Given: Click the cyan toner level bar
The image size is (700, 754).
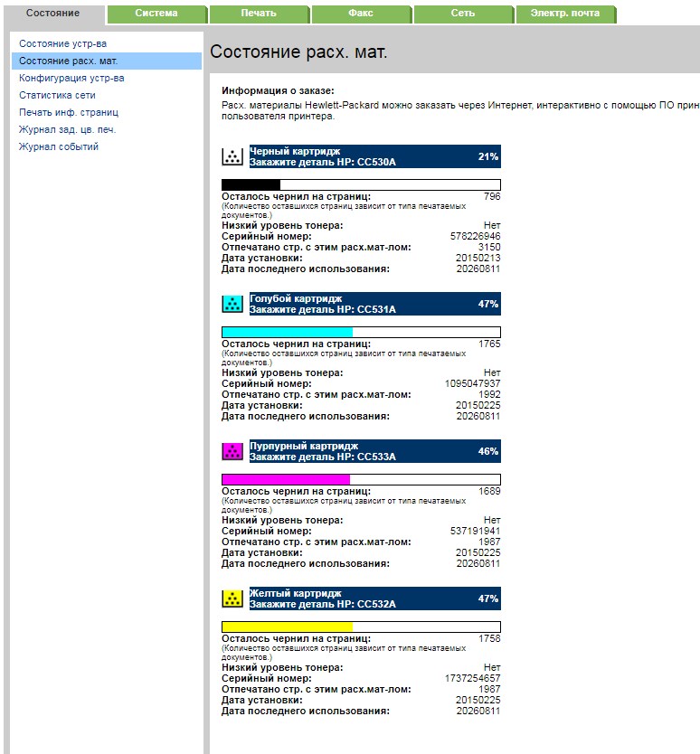Looking at the screenshot, I should (x=361, y=332).
